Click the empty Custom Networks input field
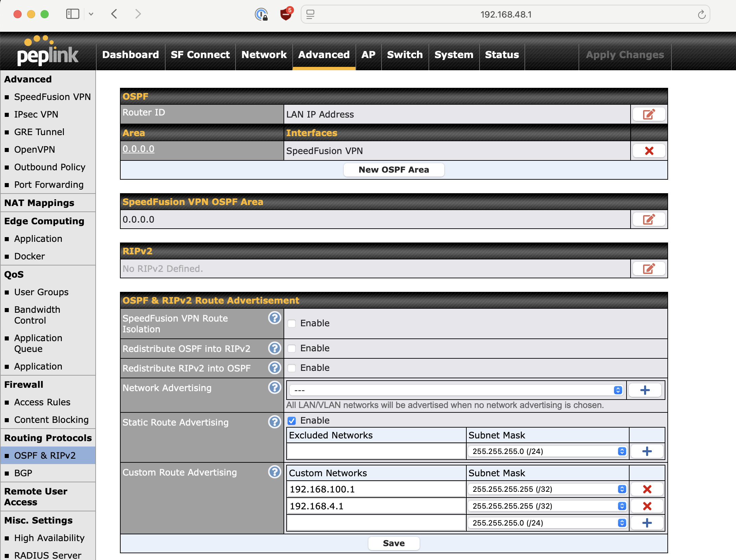Screen dimensions: 736x560 375,523
